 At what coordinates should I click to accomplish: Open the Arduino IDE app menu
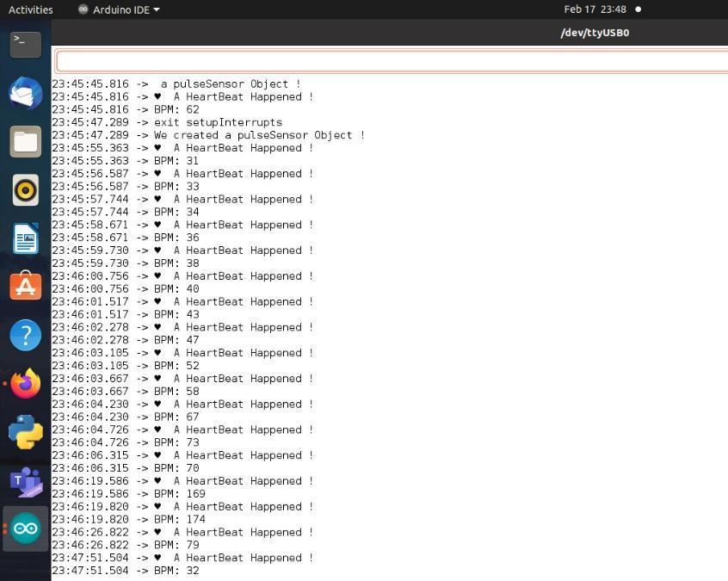(x=119, y=9)
